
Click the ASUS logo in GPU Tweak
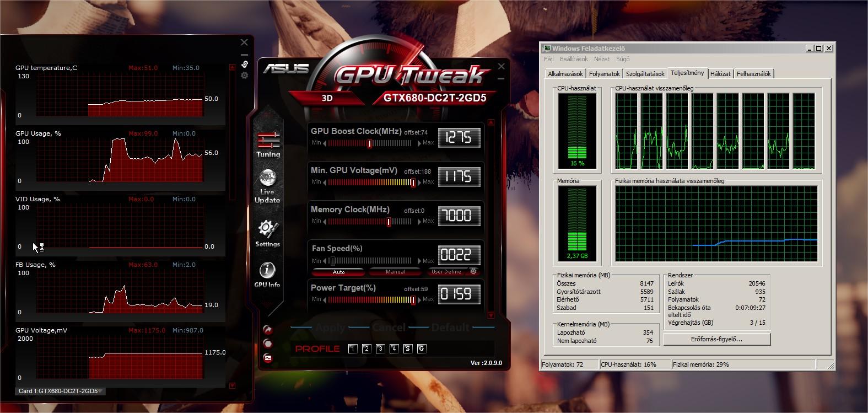pyautogui.click(x=286, y=68)
